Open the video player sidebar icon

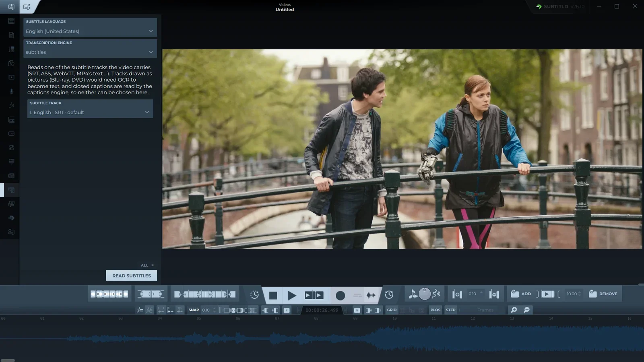click(11, 77)
